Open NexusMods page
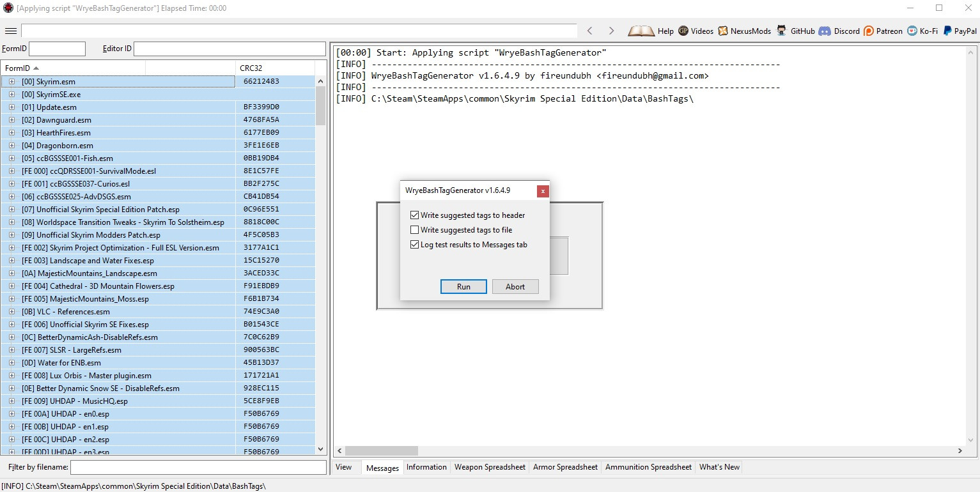 [x=744, y=31]
